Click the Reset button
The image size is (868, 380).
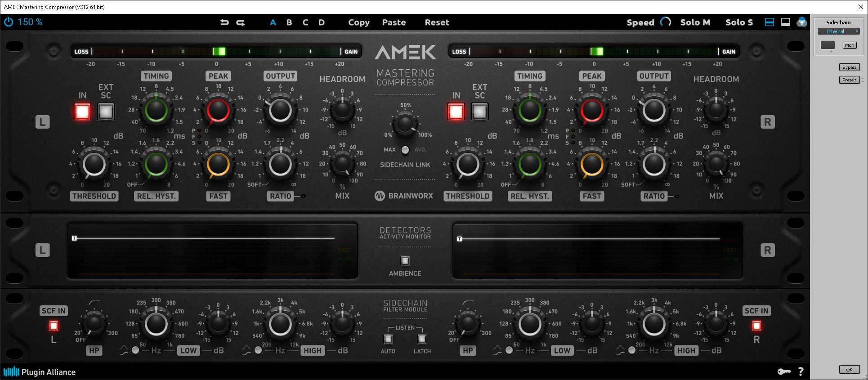[x=437, y=22]
